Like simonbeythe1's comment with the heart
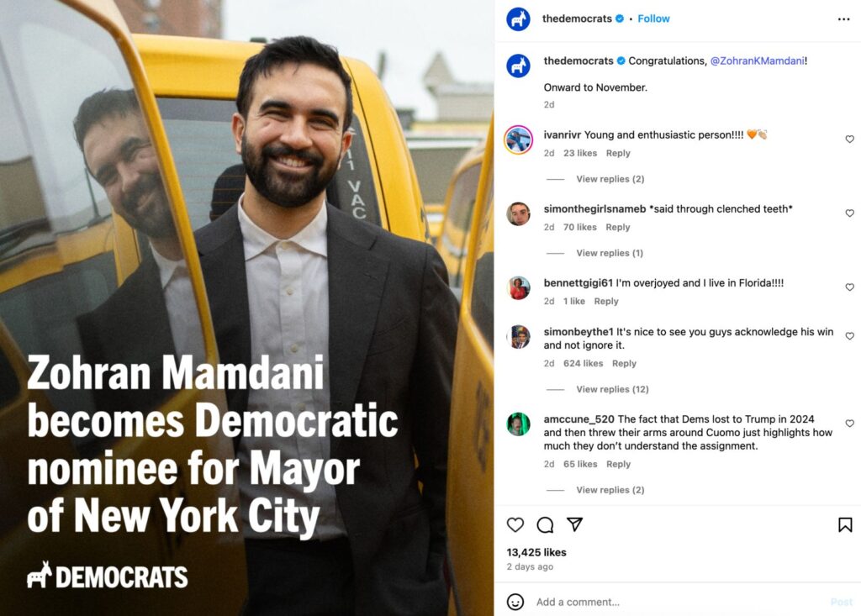The height and width of the screenshot is (616, 861). click(x=849, y=336)
